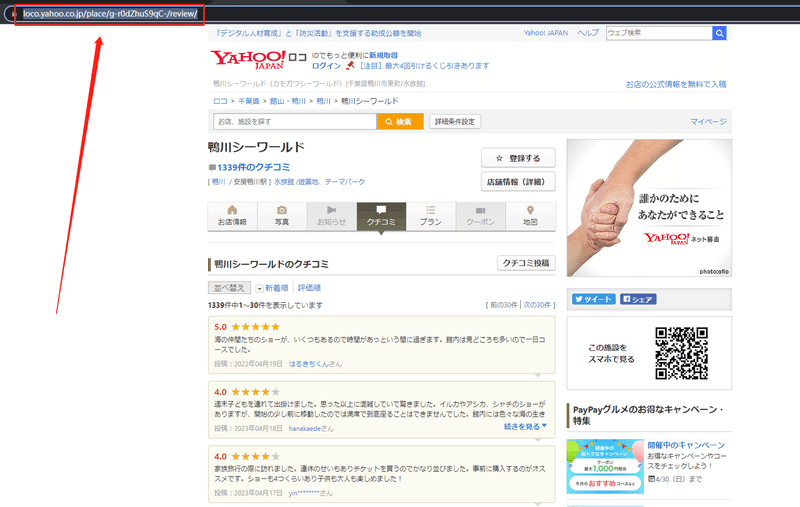Click the dropdown arrow beside 新着順

[259, 289]
